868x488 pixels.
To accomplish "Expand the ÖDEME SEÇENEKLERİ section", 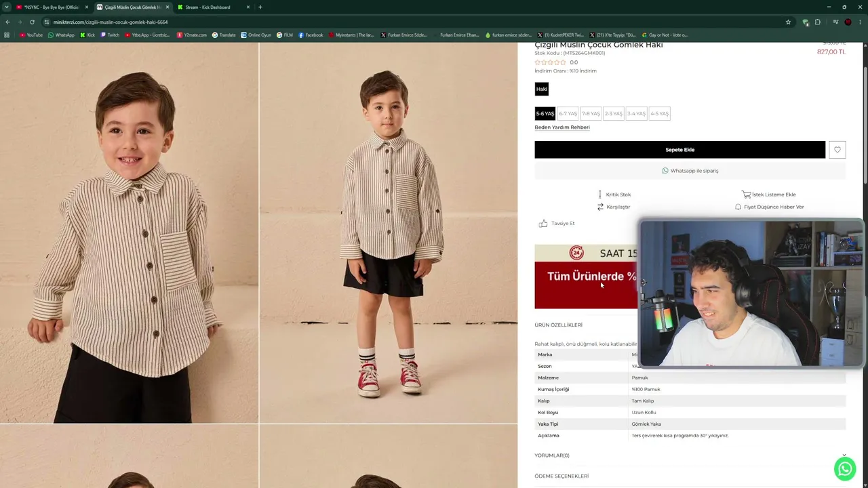I will 690,476.
